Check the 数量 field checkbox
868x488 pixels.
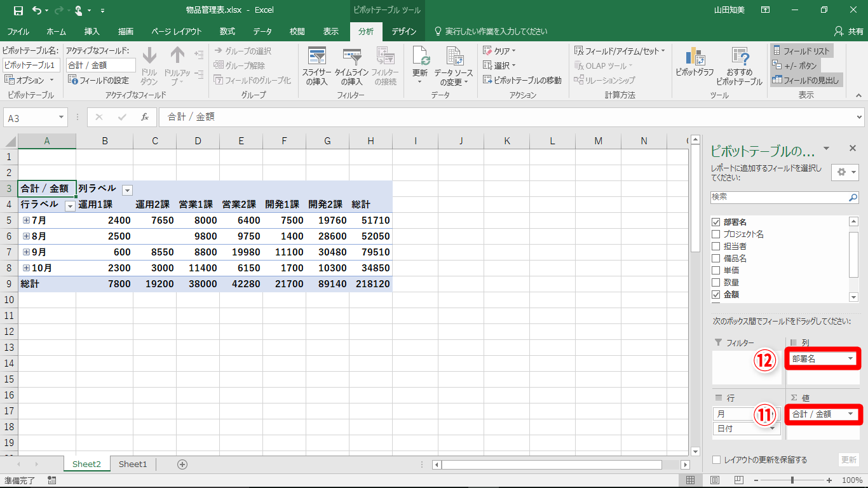[716, 282]
